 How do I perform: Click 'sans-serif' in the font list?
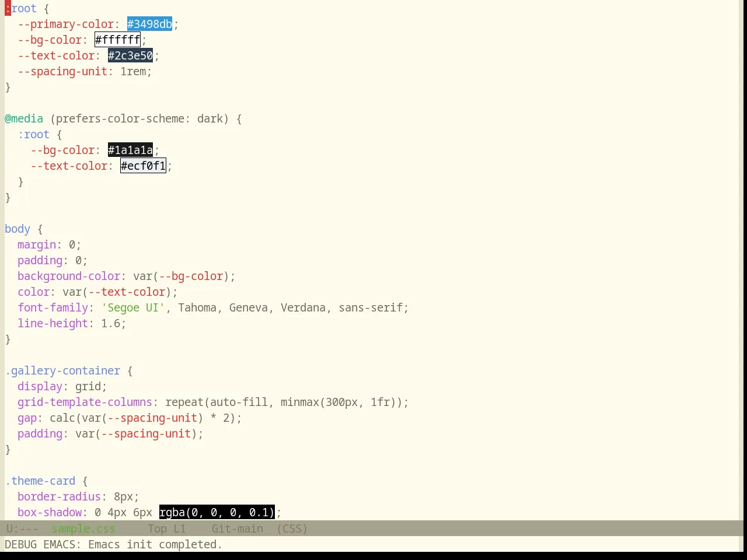click(x=371, y=307)
